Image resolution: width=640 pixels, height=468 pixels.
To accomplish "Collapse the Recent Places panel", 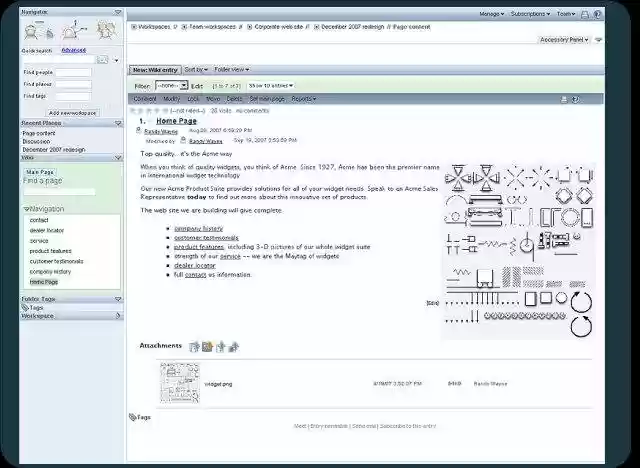I will point(118,123).
